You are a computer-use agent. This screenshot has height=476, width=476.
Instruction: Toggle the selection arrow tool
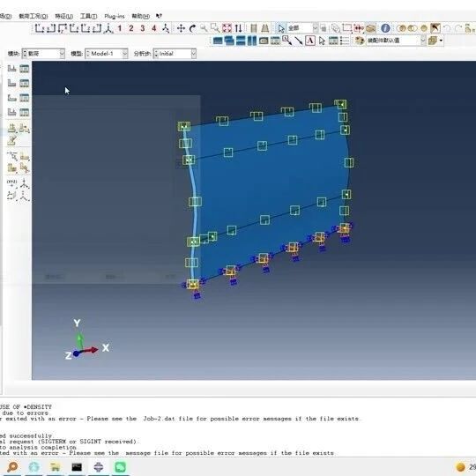(x=281, y=28)
